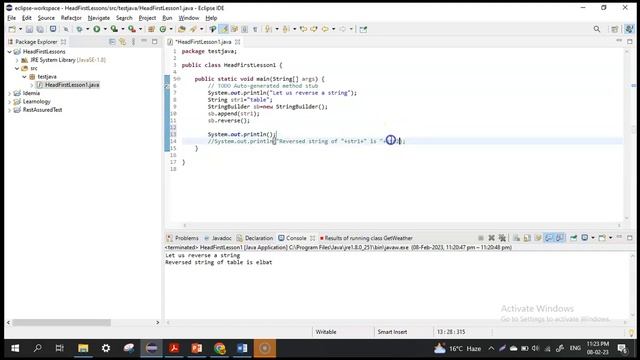Click the New Java Class icon

(163, 29)
